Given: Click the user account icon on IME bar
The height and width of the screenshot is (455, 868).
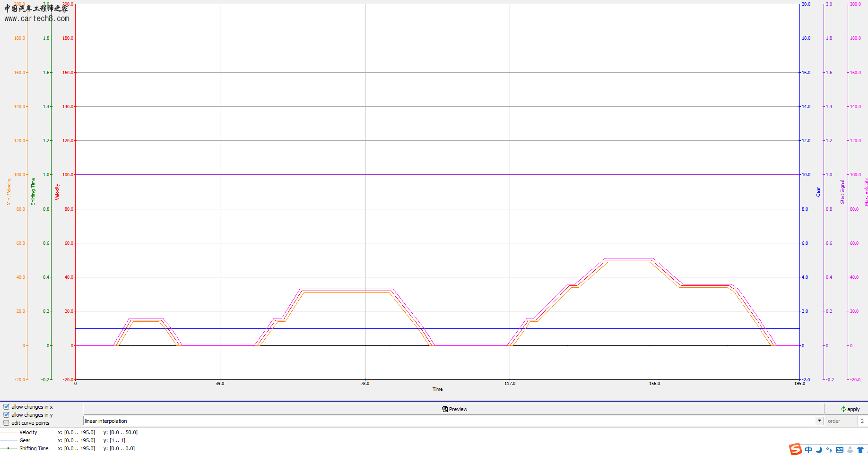Looking at the screenshot, I should pyautogui.click(x=850, y=450).
